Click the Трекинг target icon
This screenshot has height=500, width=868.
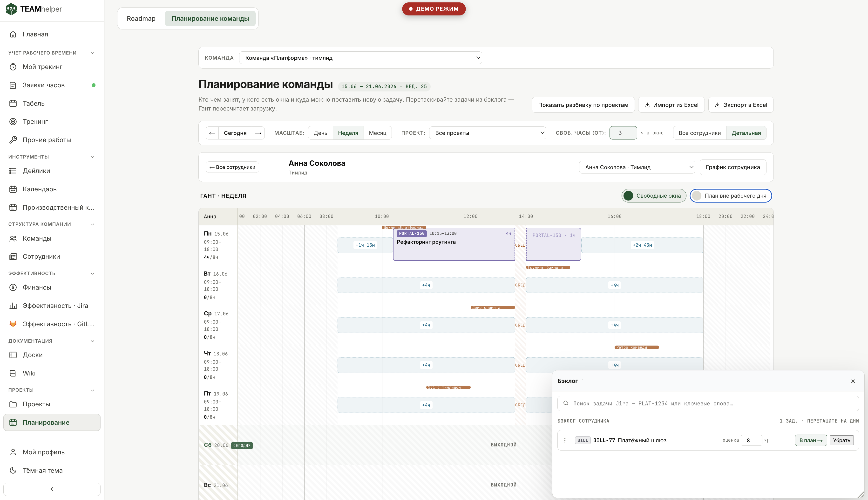pyautogui.click(x=13, y=122)
